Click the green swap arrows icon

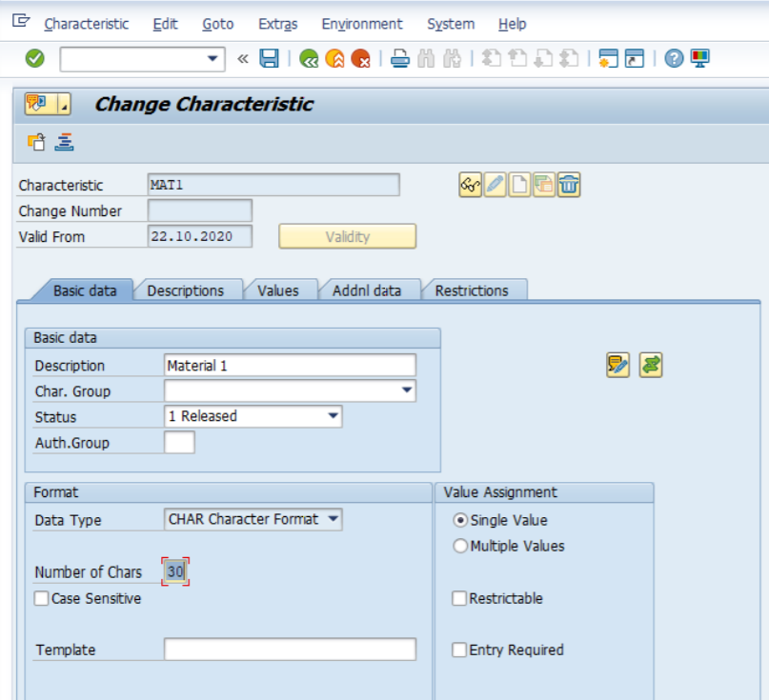651,365
